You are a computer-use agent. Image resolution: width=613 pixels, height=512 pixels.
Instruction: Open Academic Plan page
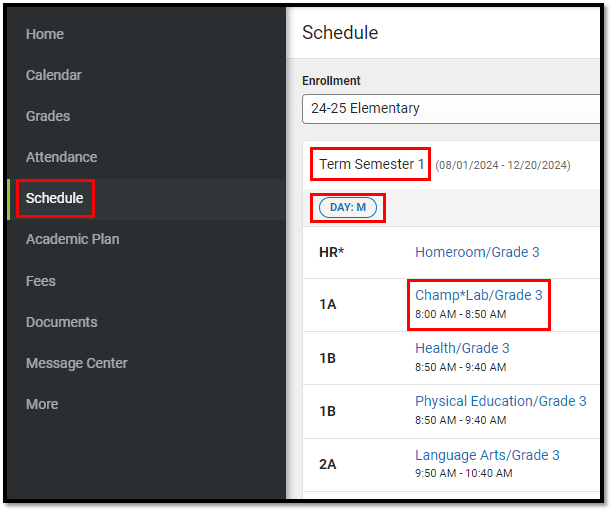(x=72, y=239)
